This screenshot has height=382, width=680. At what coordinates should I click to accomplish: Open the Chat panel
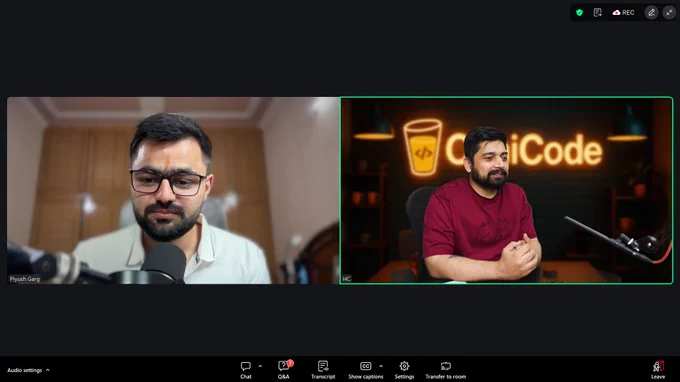click(246, 370)
